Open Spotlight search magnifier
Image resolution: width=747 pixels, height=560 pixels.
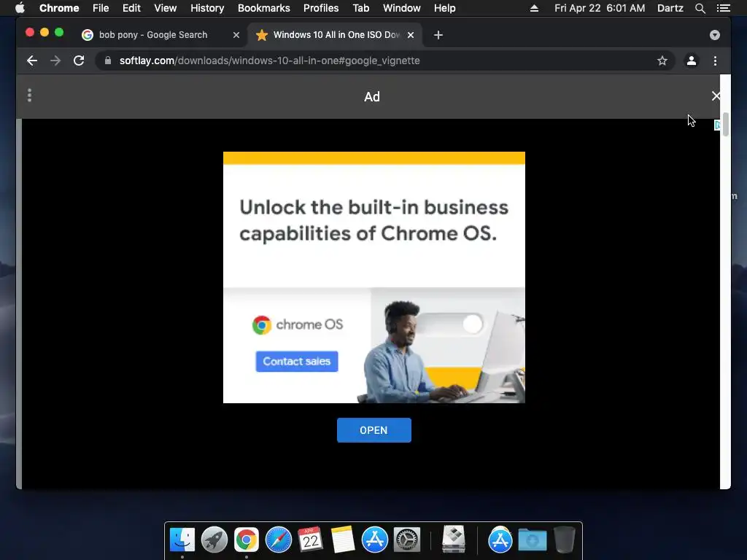click(x=700, y=8)
